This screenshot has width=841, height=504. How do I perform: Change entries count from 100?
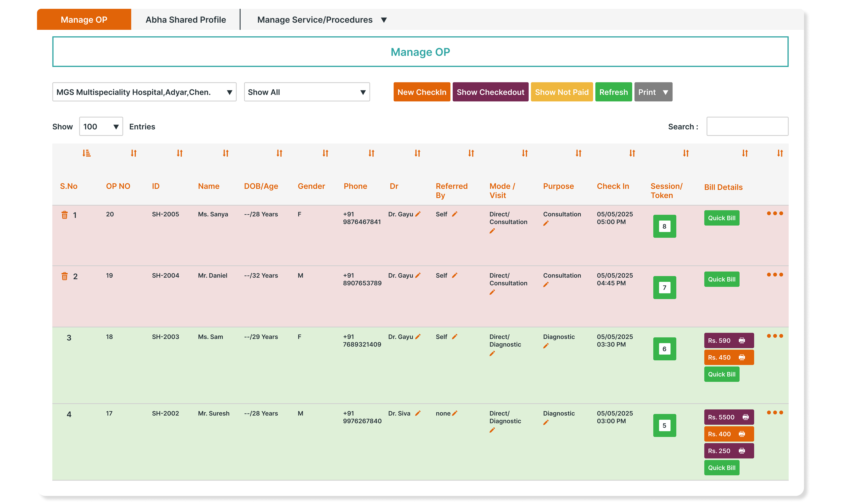pyautogui.click(x=101, y=127)
